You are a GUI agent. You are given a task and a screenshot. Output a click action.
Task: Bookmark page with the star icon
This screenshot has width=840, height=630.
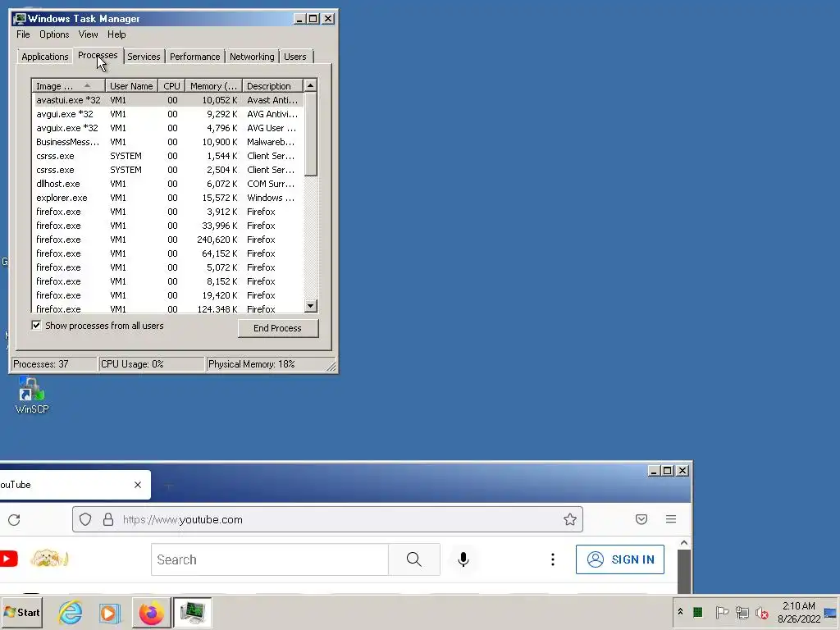[570, 519]
